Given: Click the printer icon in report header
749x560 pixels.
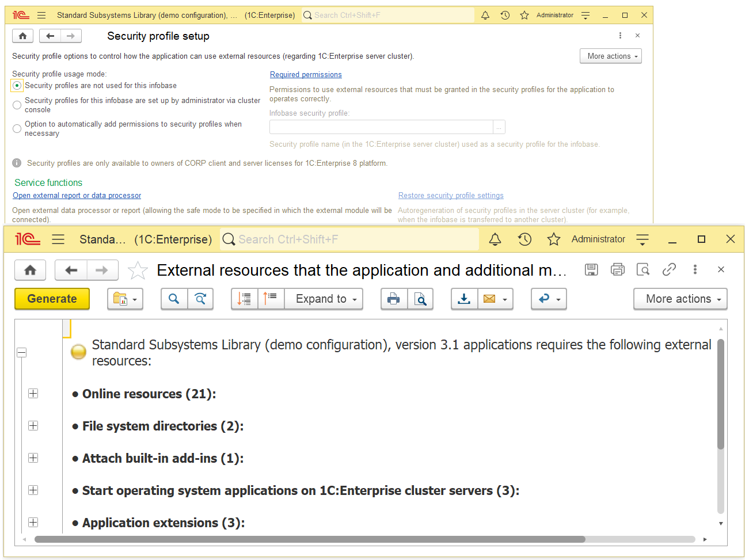Looking at the screenshot, I should [x=618, y=269].
